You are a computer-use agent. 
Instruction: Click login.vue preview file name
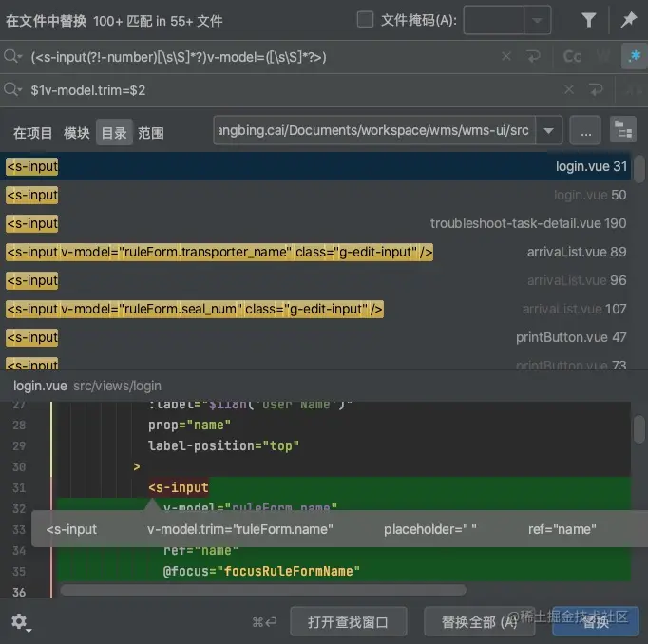pyautogui.click(x=40, y=386)
